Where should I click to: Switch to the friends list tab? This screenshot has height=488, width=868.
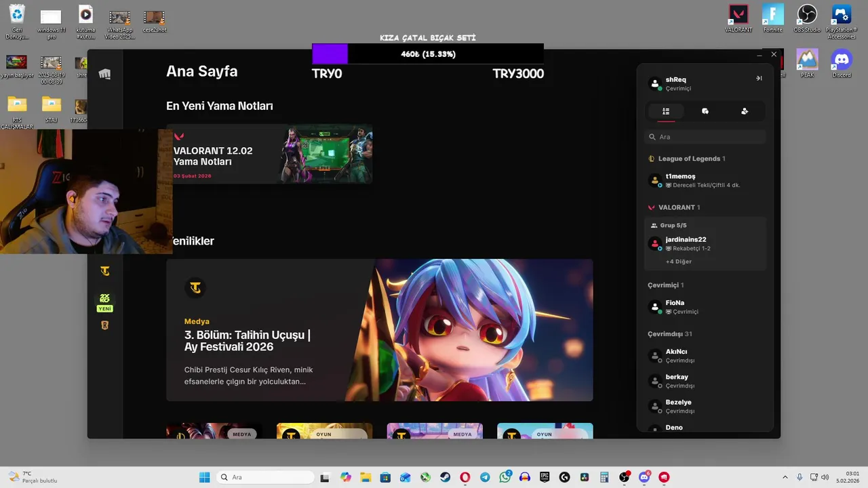tap(666, 111)
